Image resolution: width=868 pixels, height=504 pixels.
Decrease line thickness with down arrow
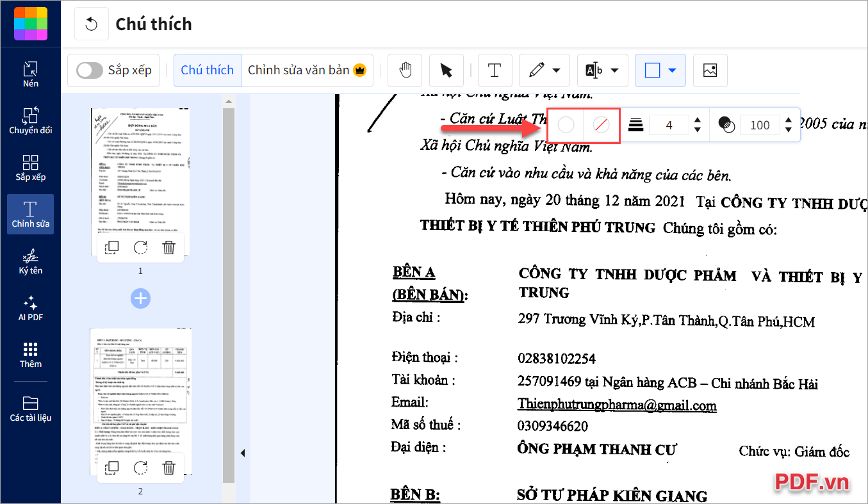(x=698, y=131)
